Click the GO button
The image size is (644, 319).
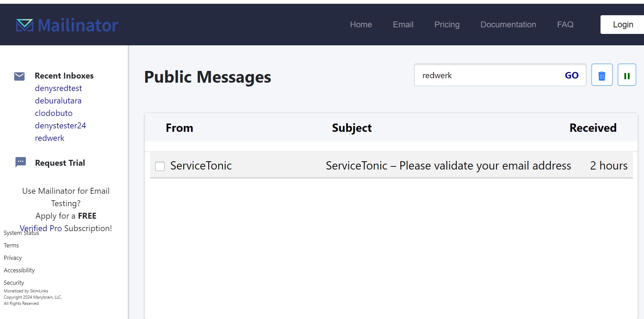point(571,75)
